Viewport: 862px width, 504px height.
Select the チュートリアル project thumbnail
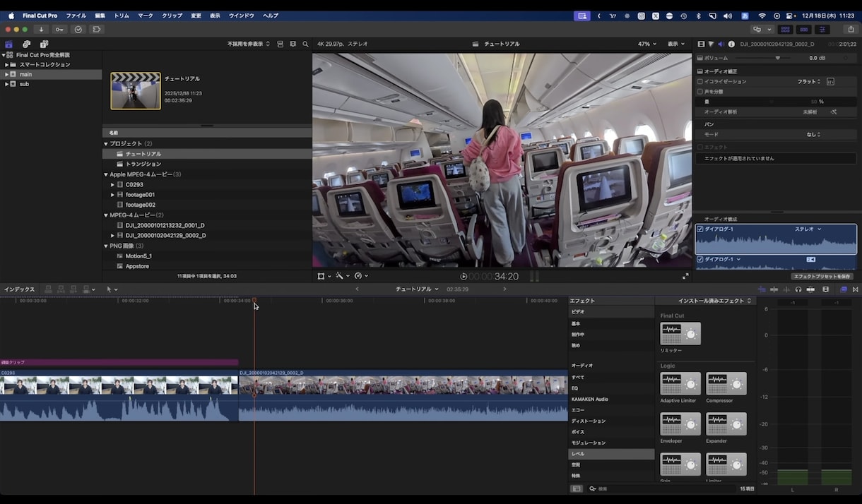[x=136, y=91]
